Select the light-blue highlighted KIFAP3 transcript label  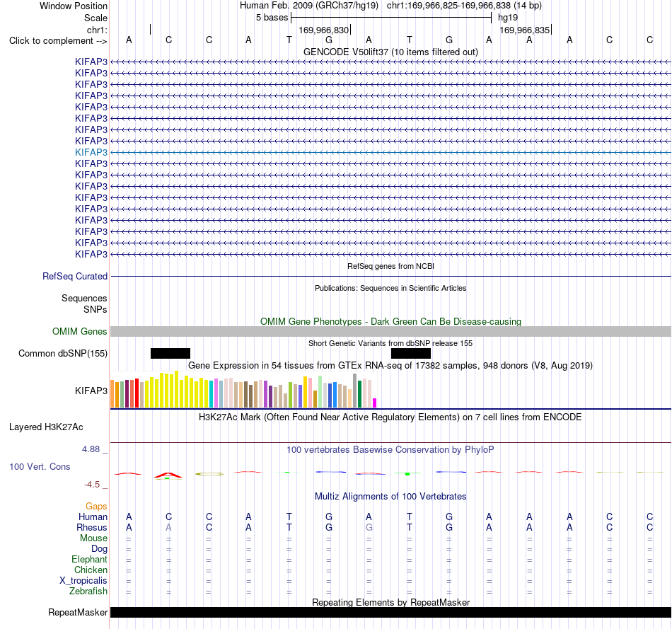(x=91, y=152)
